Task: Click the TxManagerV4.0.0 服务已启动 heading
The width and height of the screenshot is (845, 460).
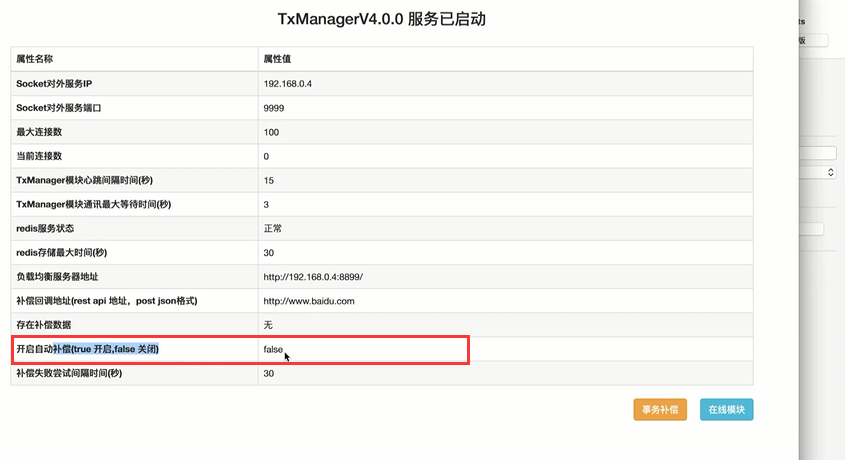Action: tap(382, 19)
